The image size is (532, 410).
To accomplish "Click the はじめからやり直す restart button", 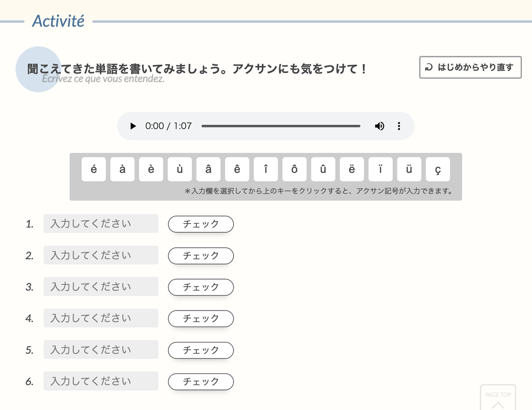I will point(470,68).
